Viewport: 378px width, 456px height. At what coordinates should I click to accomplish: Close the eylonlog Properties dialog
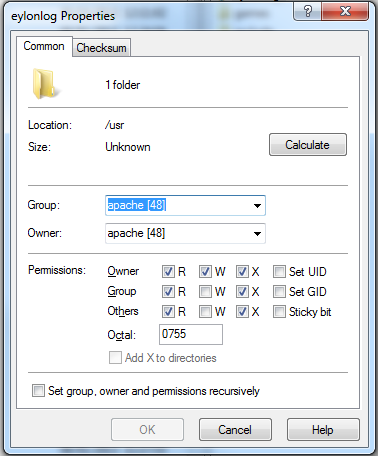coord(345,12)
